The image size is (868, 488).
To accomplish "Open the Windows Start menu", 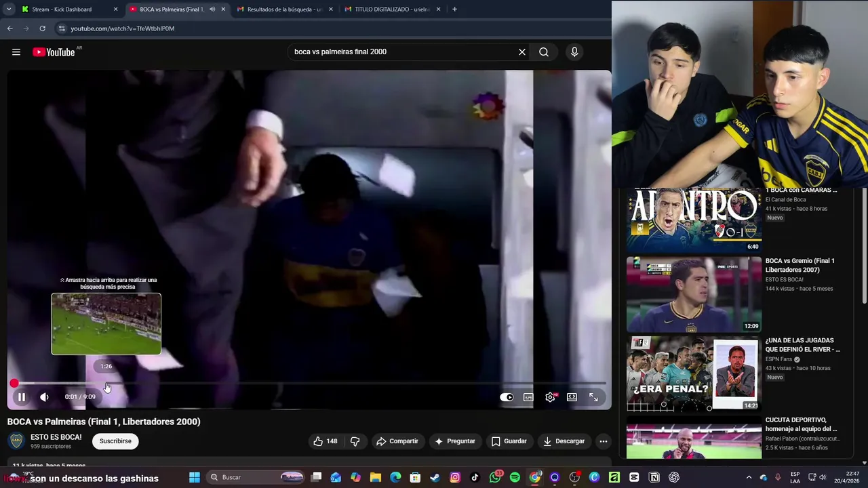I will 195,477.
